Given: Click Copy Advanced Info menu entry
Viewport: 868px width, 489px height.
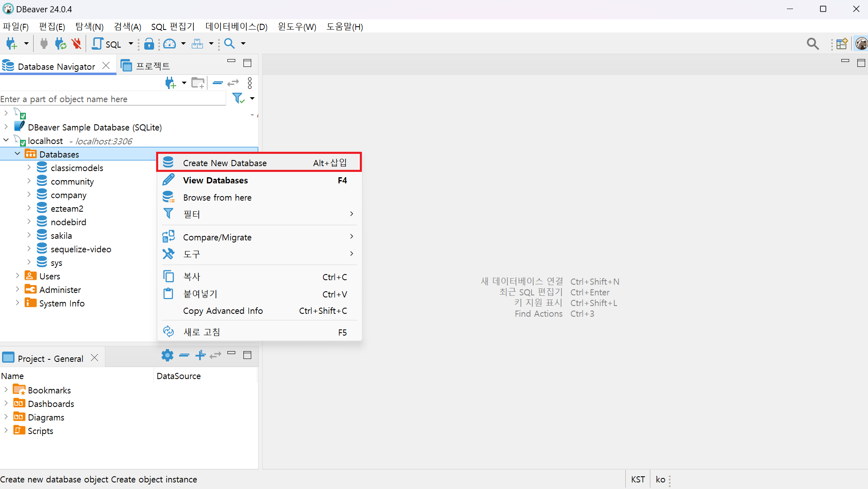Looking at the screenshot, I should point(223,311).
